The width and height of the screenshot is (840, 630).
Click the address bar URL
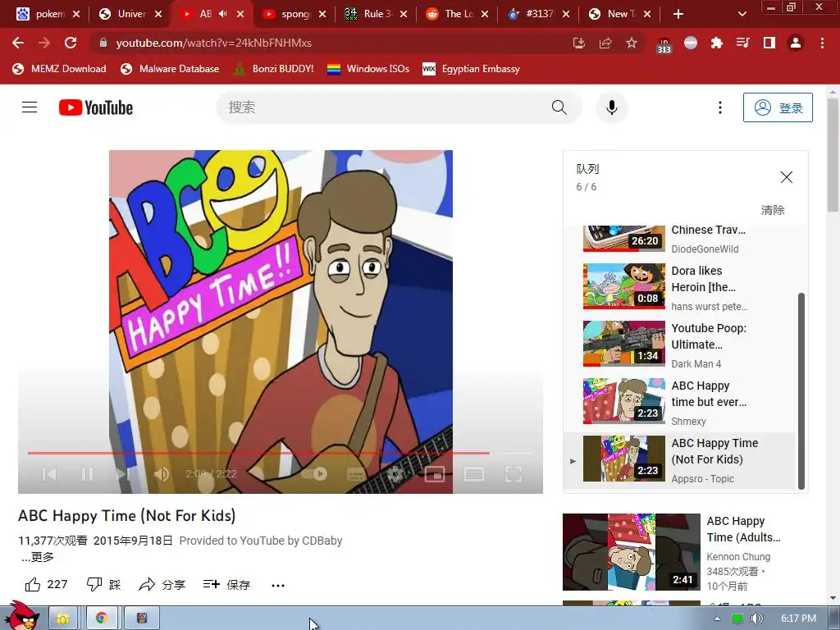213,43
